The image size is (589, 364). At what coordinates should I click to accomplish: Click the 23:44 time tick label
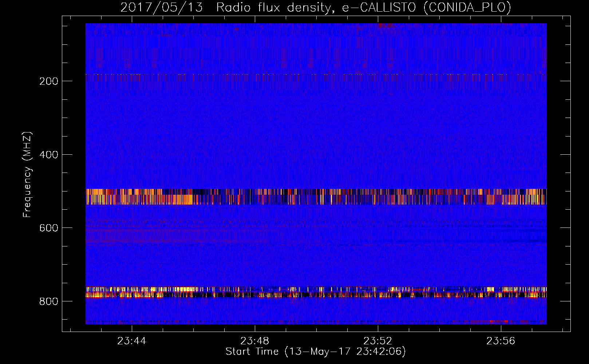pos(132,341)
